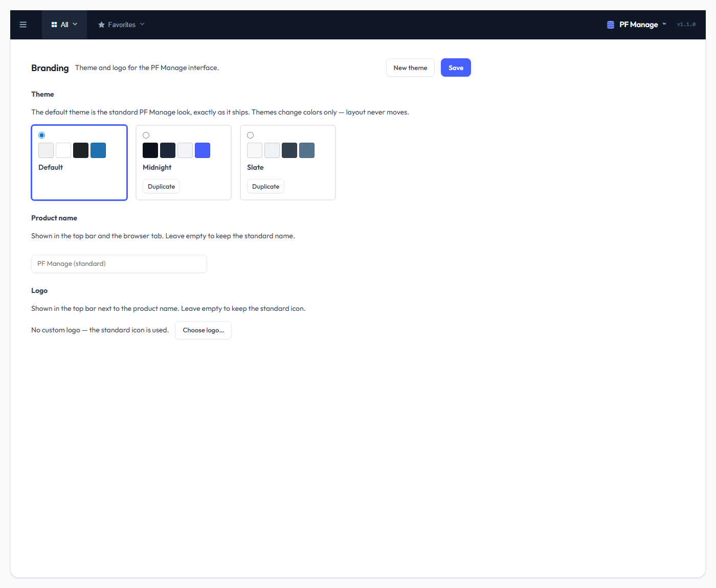The image size is (716, 588).
Task: Click Default theme's white second swatch
Action: (x=63, y=150)
